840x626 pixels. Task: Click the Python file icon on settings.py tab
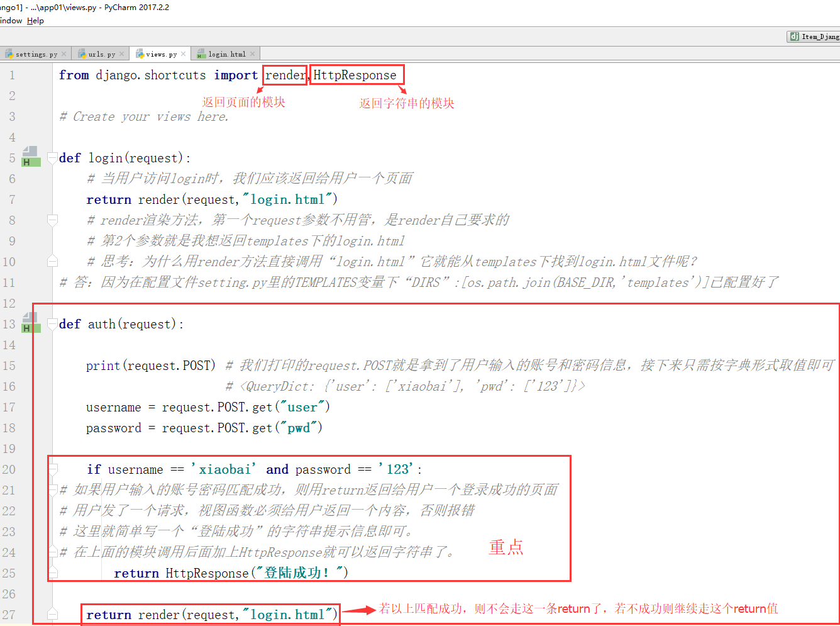(x=9, y=54)
